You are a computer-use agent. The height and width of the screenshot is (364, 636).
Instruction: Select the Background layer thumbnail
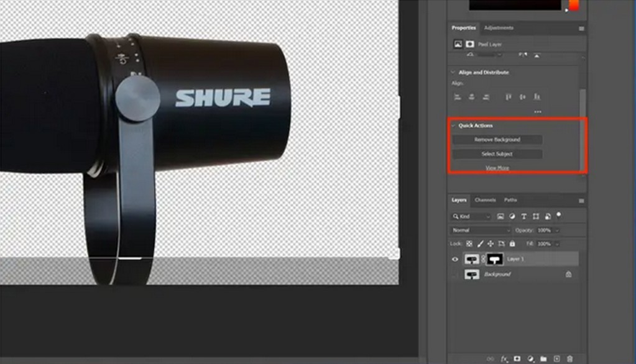[x=472, y=275]
